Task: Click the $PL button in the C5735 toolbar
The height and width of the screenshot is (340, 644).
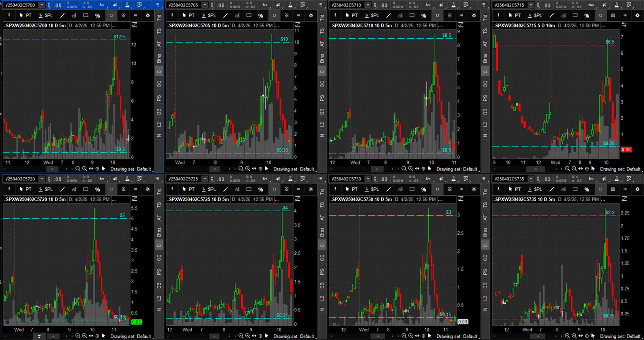Action: (535, 189)
